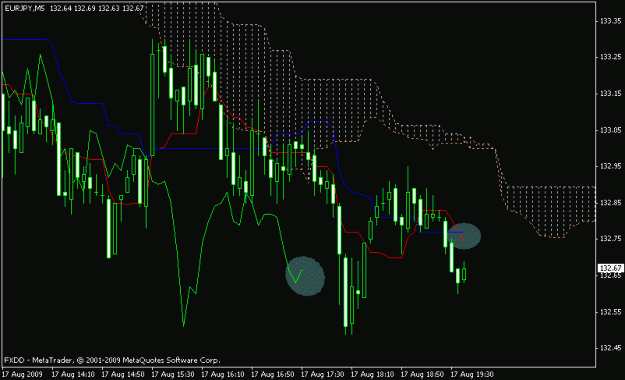Click the 132.85 price axis label

[x=611, y=203]
